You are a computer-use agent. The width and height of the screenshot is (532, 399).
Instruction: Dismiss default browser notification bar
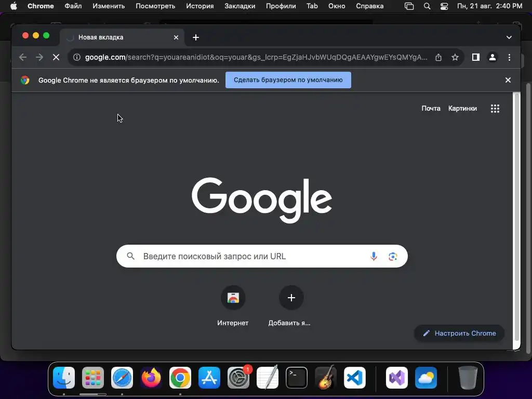click(508, 80)
